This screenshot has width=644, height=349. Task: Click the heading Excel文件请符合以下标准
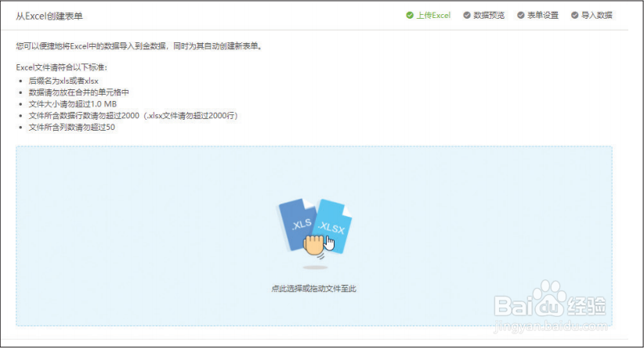point(62,67)
